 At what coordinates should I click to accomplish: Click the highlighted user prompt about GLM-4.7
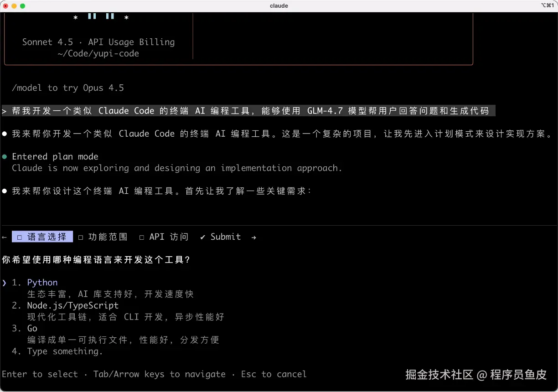(x=248, y=111)
